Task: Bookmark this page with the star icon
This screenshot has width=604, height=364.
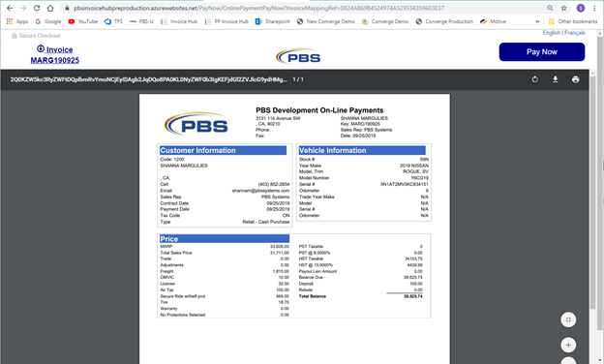Action: (564, 8)
